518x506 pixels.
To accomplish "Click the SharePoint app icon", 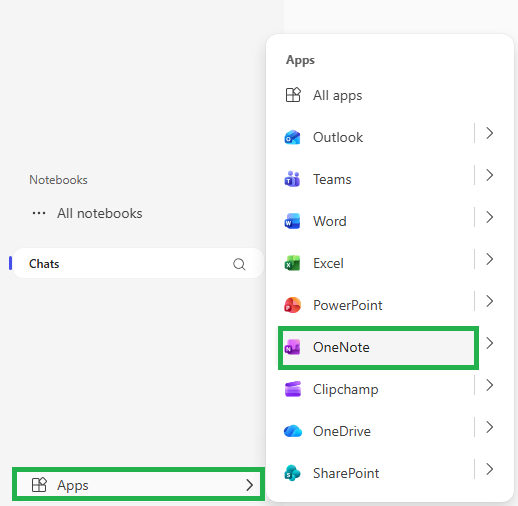I will [x=292, y=473].
